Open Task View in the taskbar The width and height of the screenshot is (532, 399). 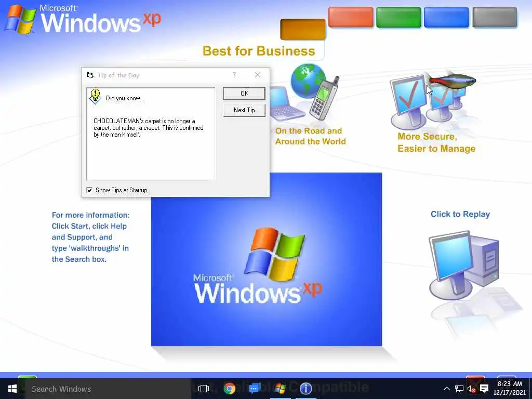tap(204, 389)
